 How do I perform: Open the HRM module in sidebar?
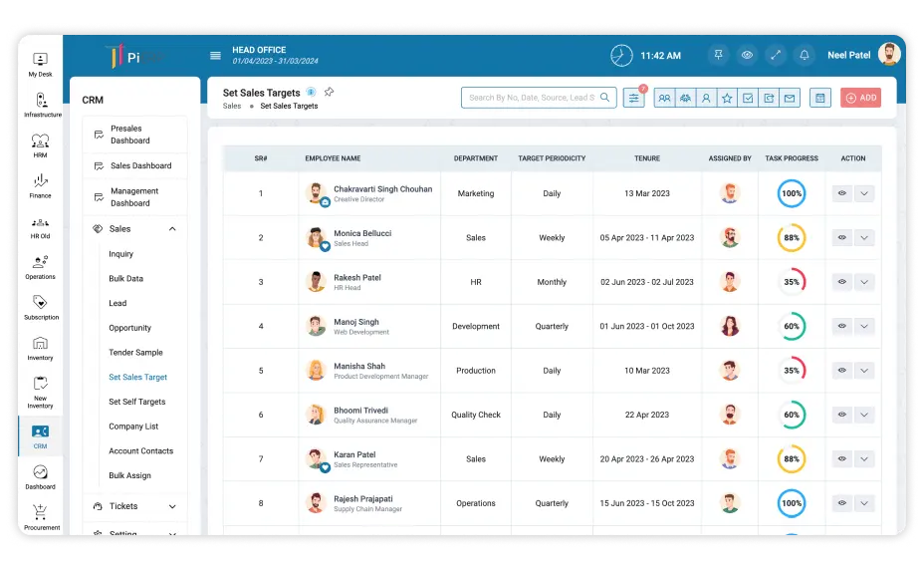40,144
